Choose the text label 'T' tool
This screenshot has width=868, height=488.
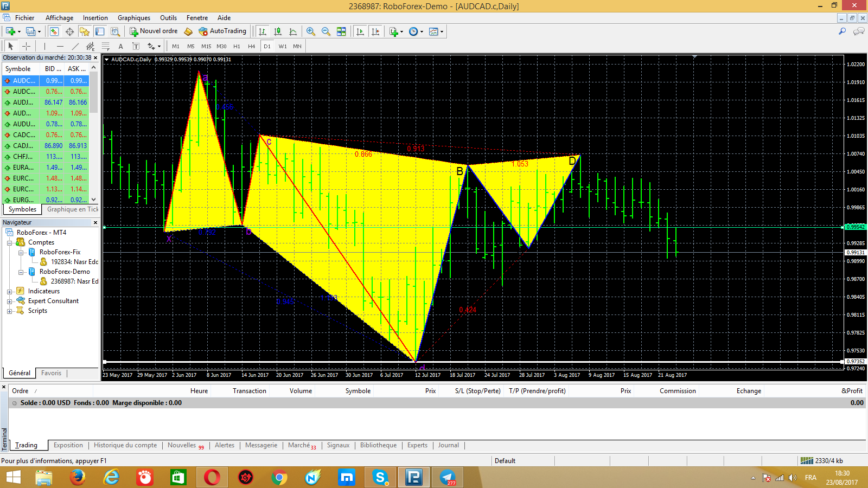(x=136, y=47)
